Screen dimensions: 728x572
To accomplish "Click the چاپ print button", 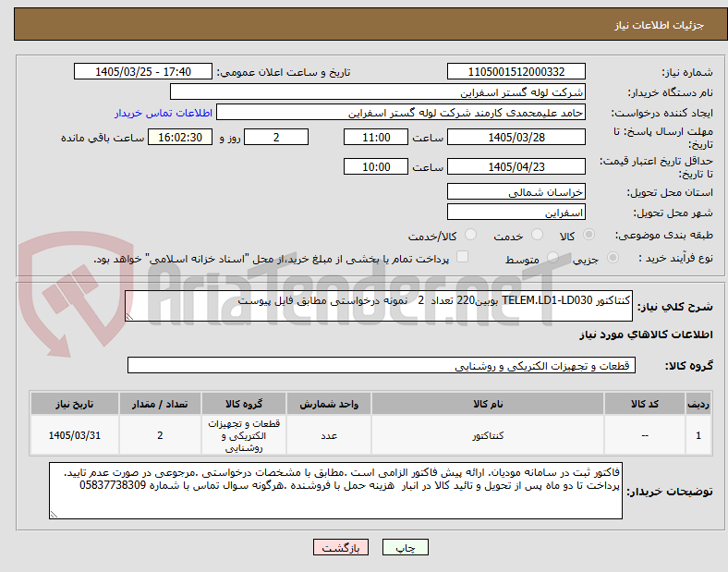I will [406, 547].
